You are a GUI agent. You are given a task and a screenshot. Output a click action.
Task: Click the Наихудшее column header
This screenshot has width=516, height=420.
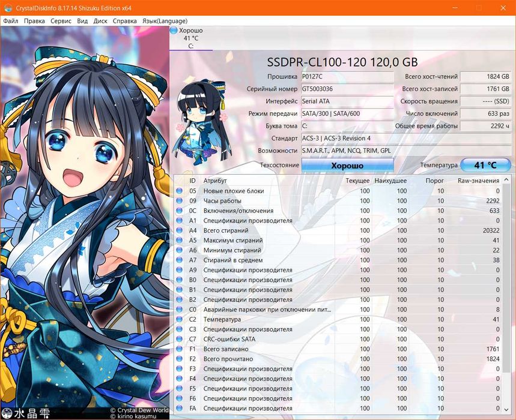390,181
